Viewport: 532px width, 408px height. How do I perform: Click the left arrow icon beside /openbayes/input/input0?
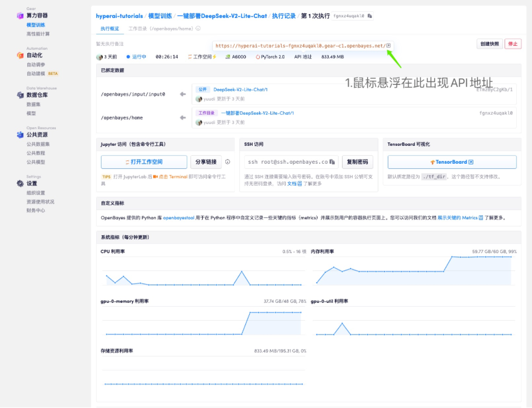click(x=183, y=94)
